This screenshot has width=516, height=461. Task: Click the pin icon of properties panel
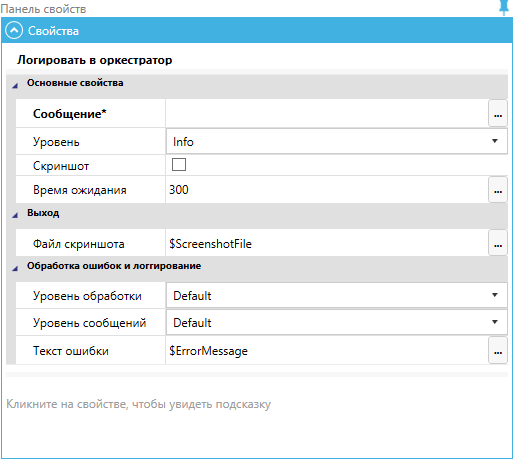click(504, 7)
